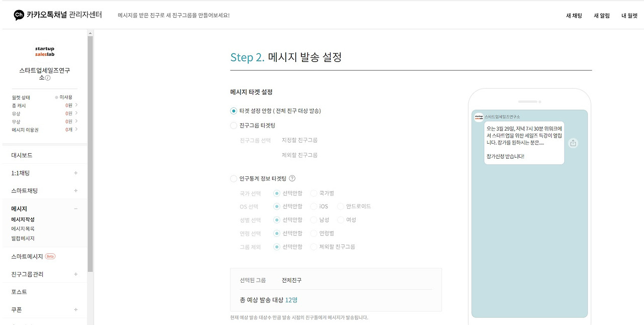
Task: Click the share icon in the phone message preview
Action: (x=574, y=143)
